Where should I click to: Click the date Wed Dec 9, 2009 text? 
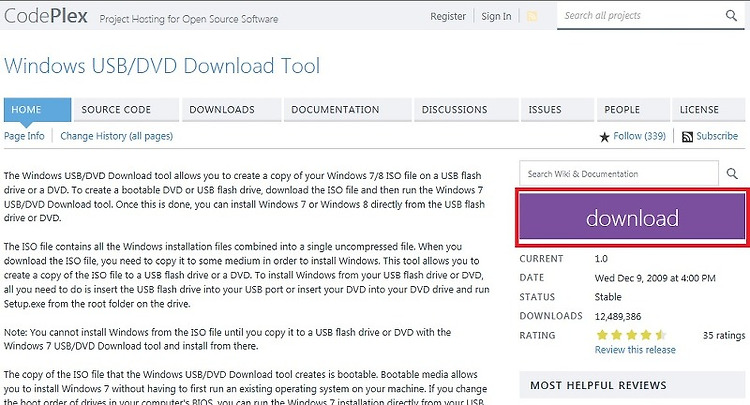click(655, 278)
